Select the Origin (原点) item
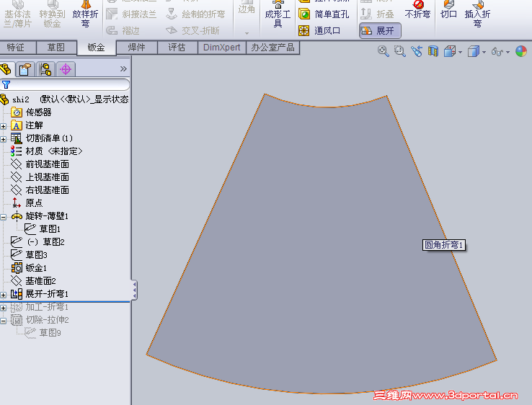This screenshot has height=405, width=532. 27,202
